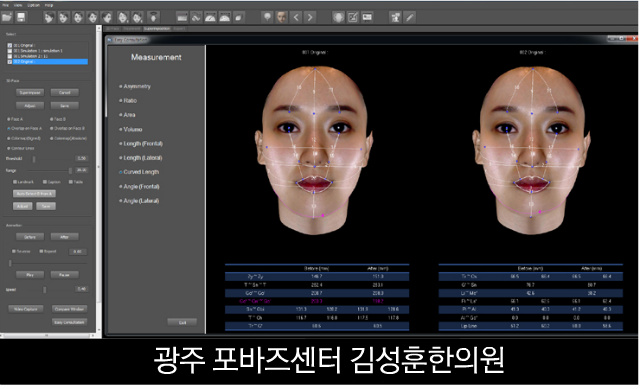
Task: Click the Superimpose button
Action: click(30, 93)
